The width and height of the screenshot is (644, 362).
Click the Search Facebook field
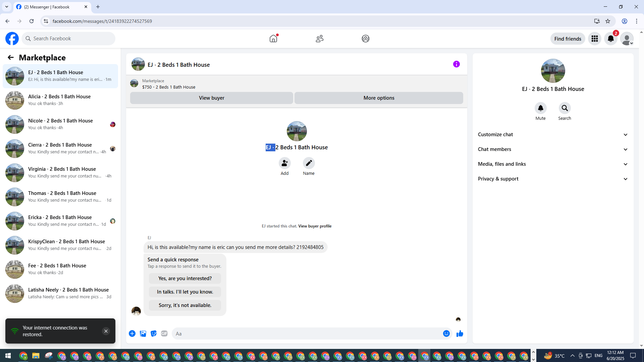[x=68, y=39]
